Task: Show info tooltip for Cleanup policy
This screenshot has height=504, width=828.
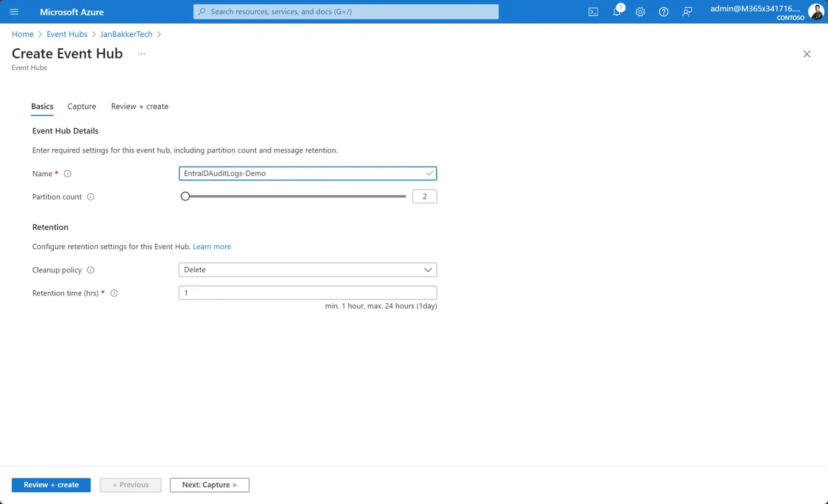Action: pyautogui.click(x=90, y=270)
